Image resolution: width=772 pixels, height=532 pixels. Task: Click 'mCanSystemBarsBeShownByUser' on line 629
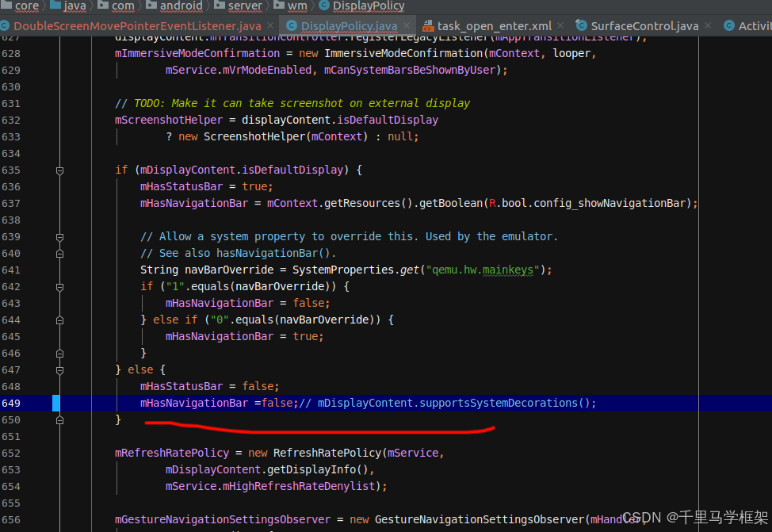[409, 70]
